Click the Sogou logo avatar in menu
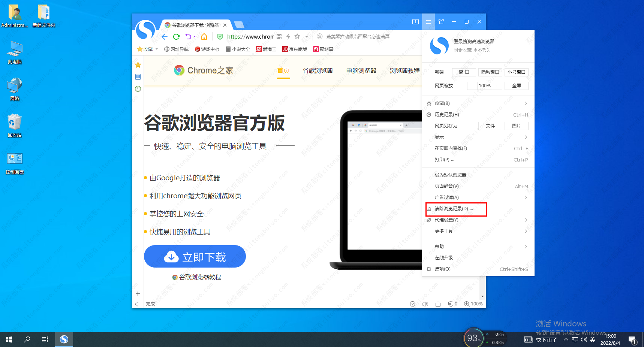Screen dimensions: 644x347 pos(439,46)
